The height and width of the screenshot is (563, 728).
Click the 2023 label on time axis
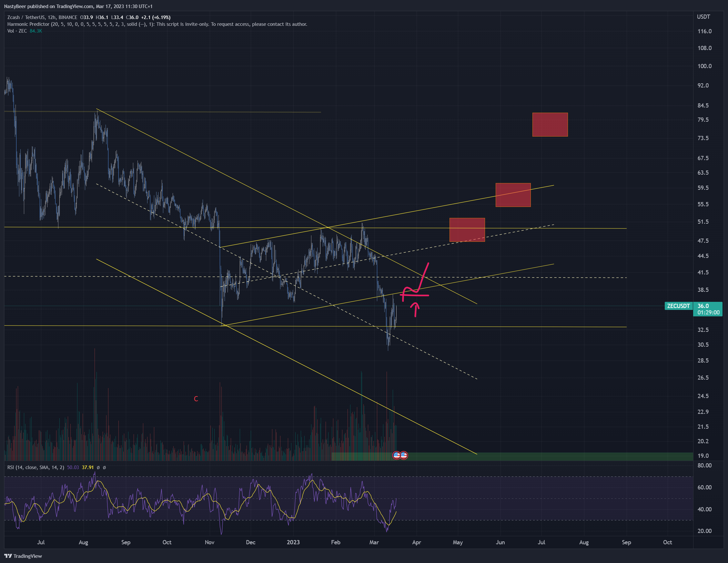(293, 542)
